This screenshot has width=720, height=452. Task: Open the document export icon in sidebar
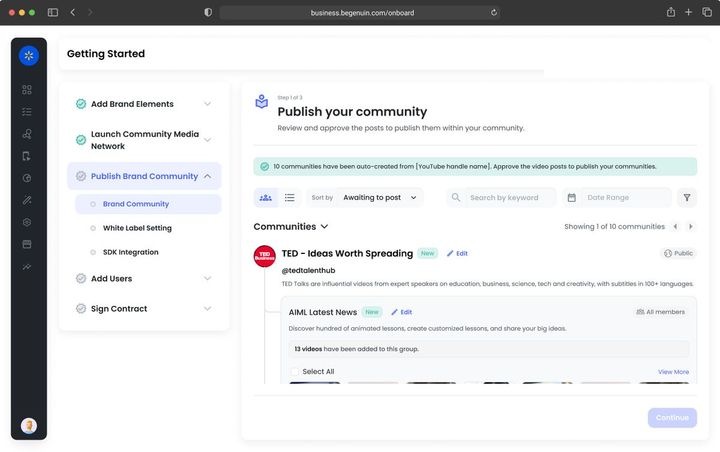(27, 156)
